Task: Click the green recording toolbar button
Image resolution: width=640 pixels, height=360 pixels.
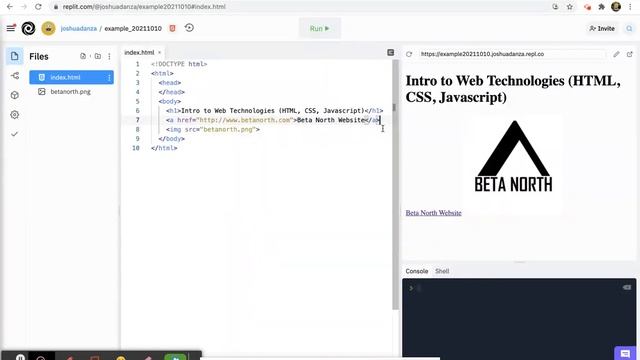Action: 176,357
